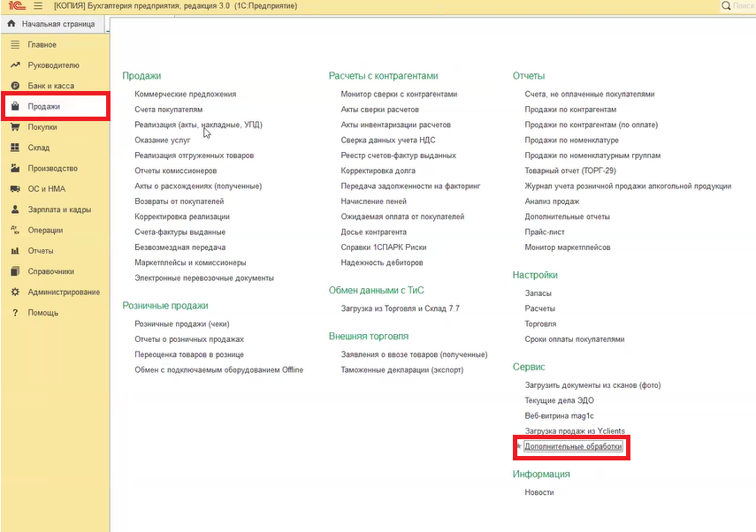Open Коммерческие предложения
This screenshot has width=756, height=532.
point(185,94)
